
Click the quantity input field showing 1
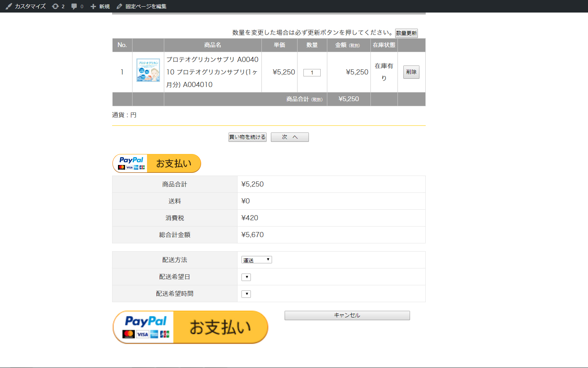pyautogui.click(x=312, y=73)
